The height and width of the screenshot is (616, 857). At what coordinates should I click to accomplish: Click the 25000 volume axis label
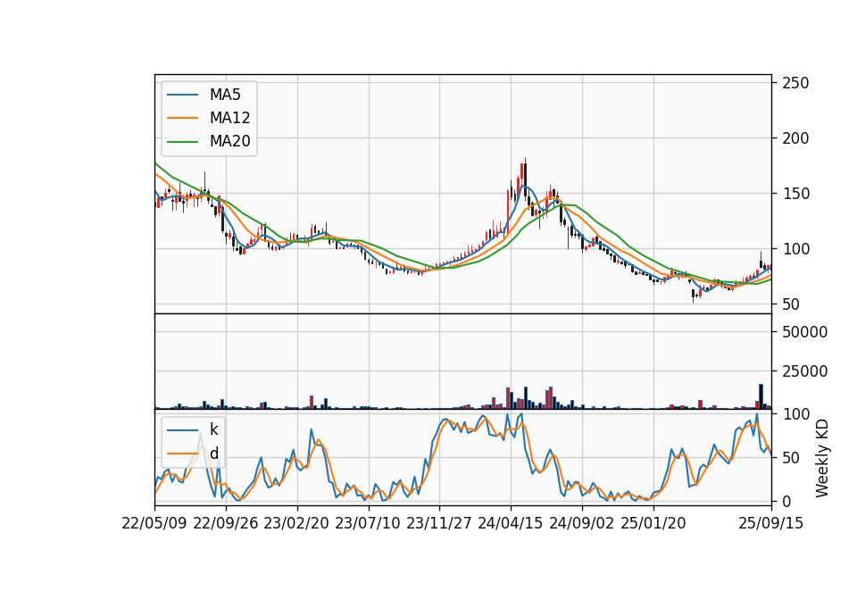tap(804, 371)
